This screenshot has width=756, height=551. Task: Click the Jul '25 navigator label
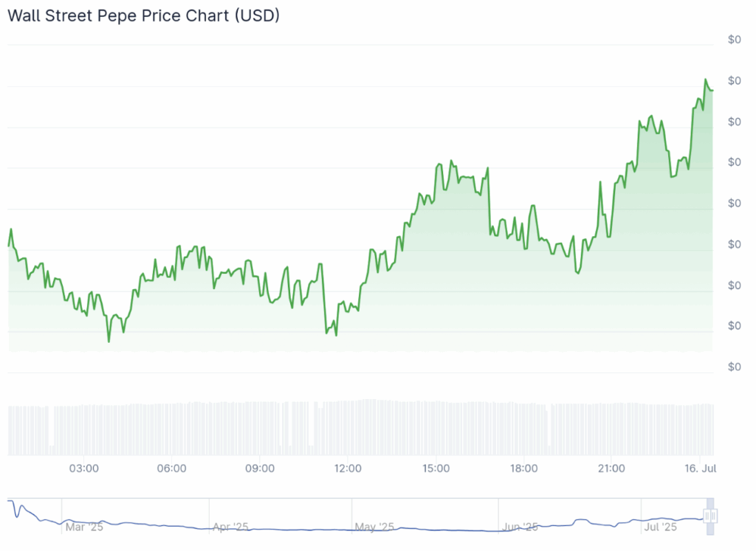pyautogui.click(x=661, y=527)
